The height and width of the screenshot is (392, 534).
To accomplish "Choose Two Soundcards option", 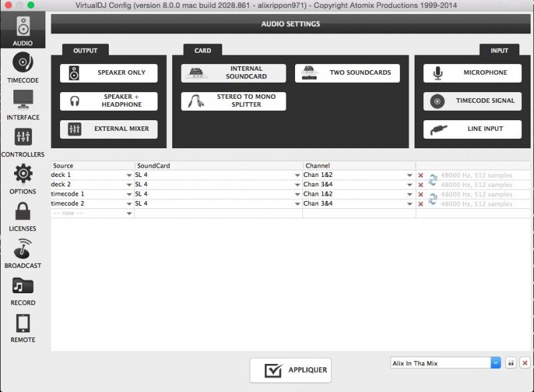I will 347,73.
